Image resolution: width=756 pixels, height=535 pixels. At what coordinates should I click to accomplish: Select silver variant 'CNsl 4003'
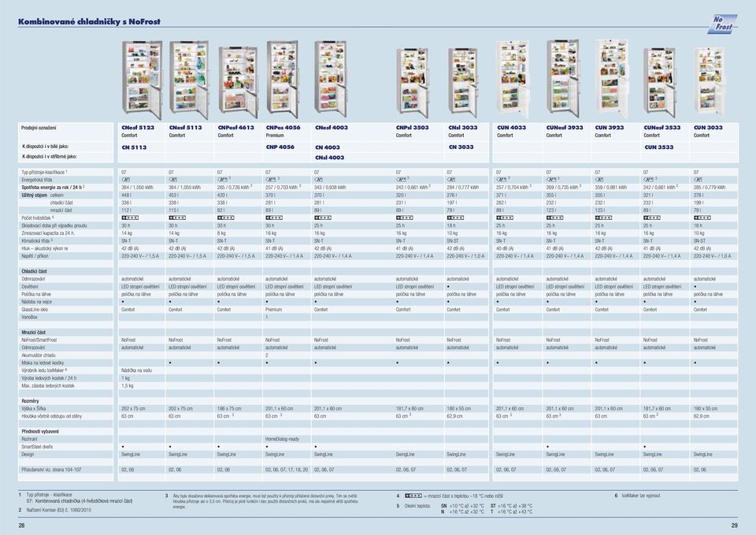330,158
